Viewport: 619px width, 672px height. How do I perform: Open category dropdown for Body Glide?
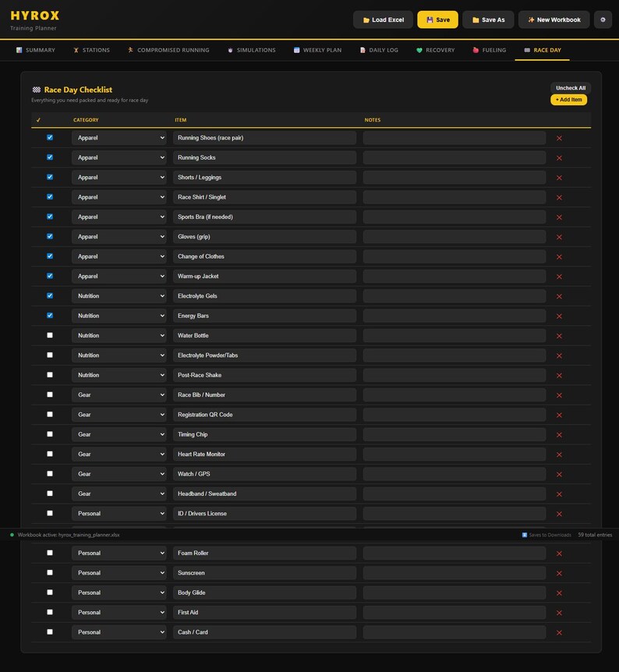118,592
